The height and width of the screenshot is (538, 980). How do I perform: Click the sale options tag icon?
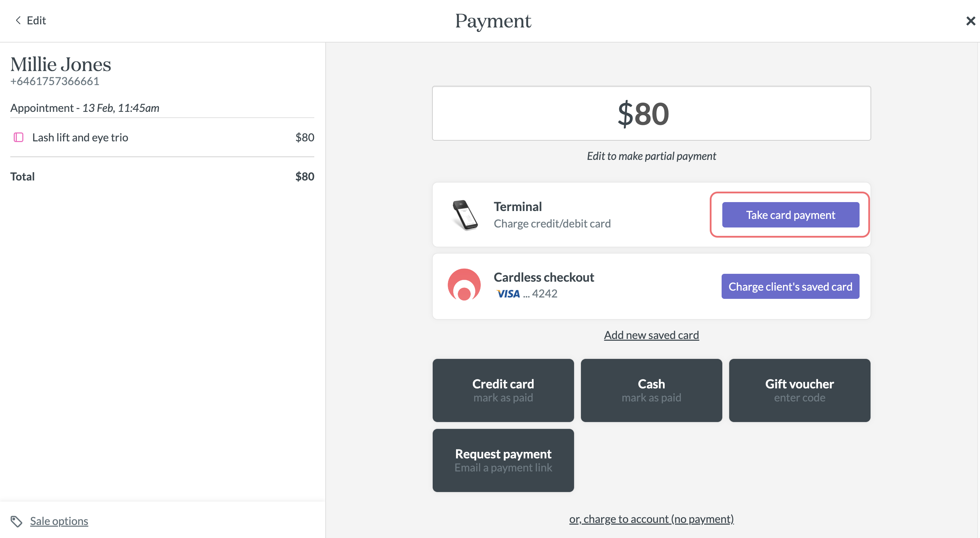point(16,521)
